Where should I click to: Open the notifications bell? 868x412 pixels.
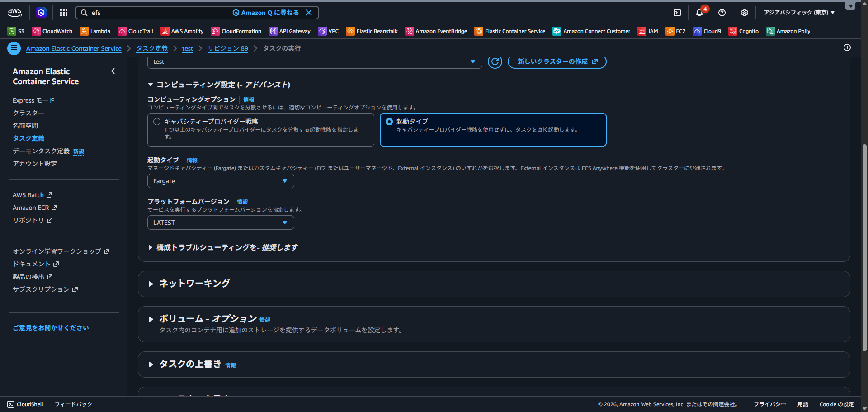coord(699,13)
